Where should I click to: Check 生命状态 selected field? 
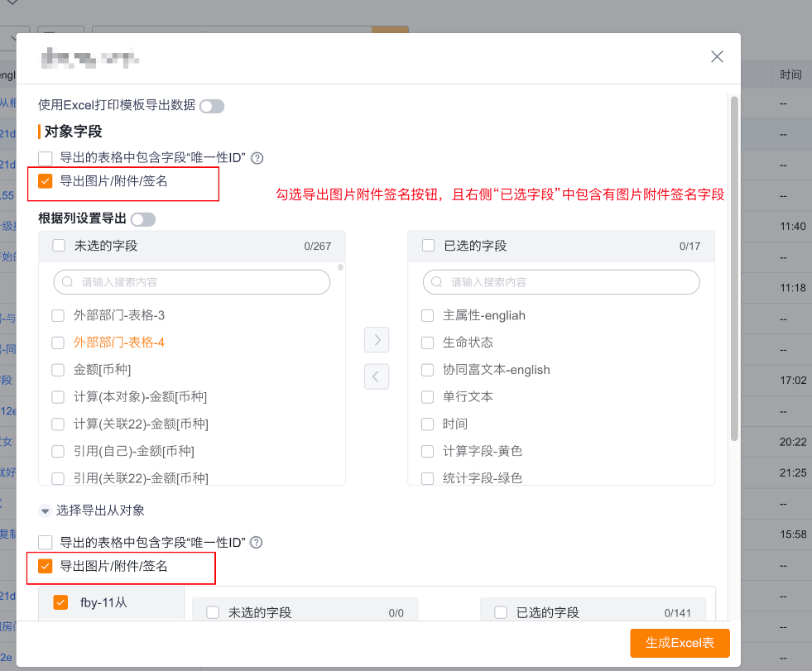click(427, 343)
